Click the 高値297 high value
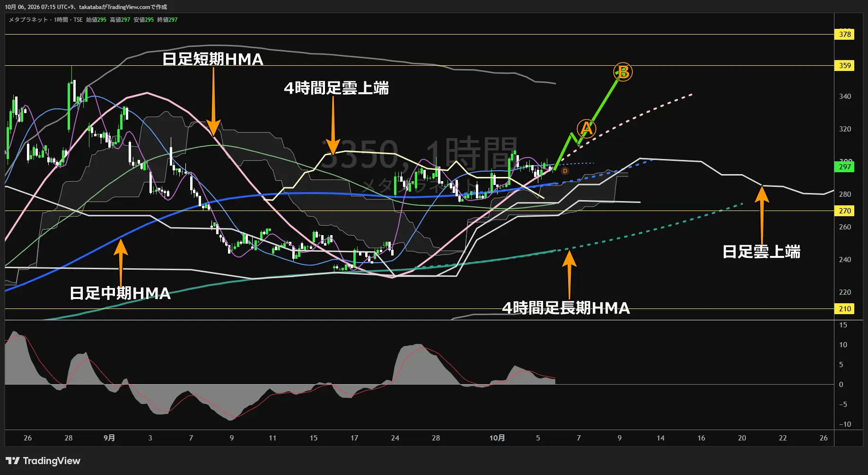The width and height of the screenshot is (868, 475). 120,20
